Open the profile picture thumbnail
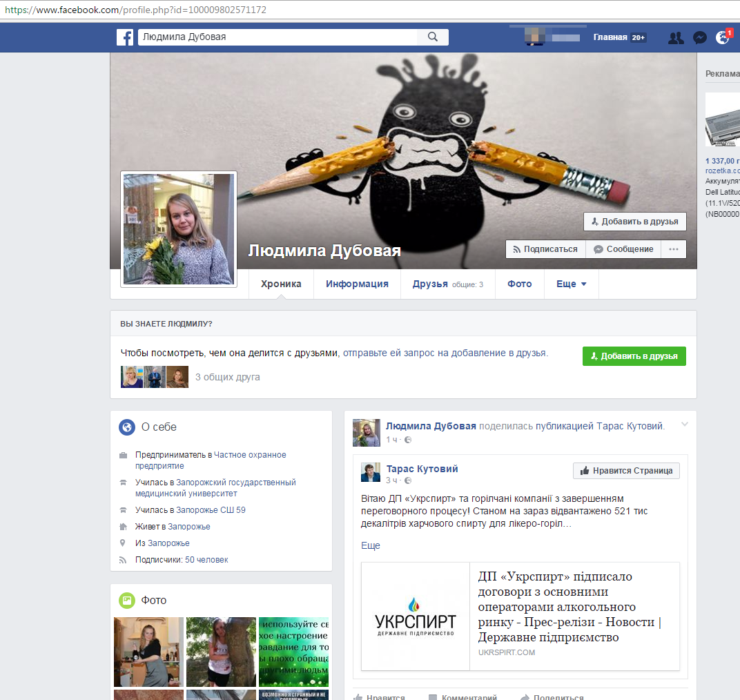Image resolution: width=740 pixels, height=700 pixels. [179, 229]
